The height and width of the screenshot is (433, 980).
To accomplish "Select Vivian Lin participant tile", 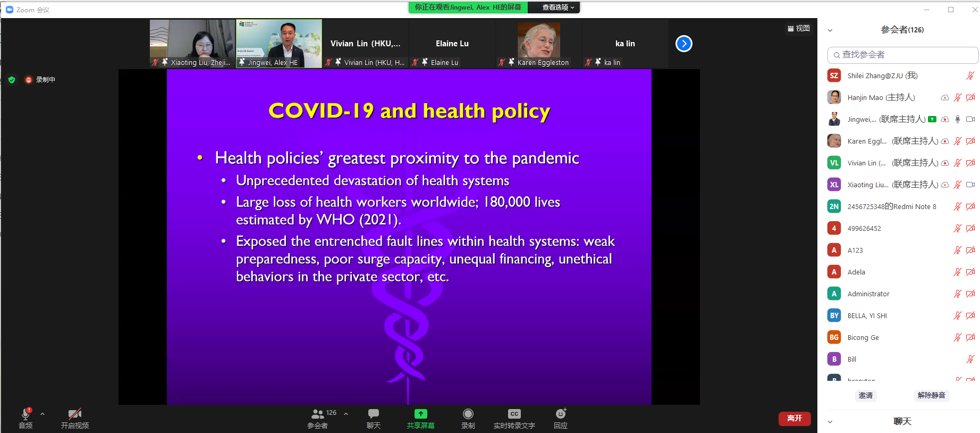I will coord(366,44).
